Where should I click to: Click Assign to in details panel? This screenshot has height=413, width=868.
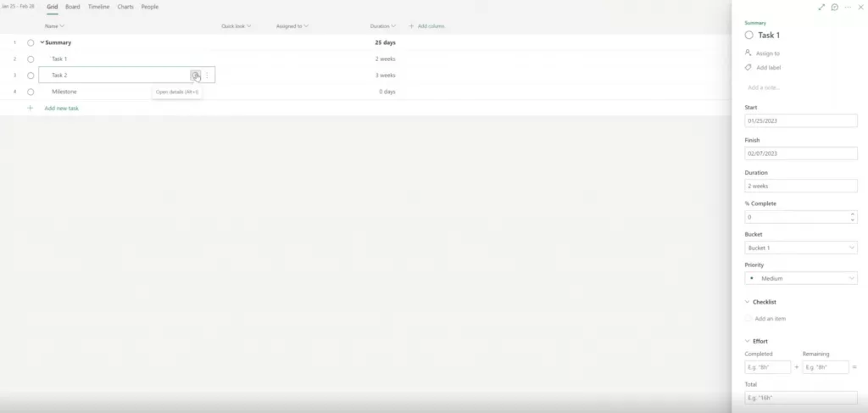click(x=767, y=53)
